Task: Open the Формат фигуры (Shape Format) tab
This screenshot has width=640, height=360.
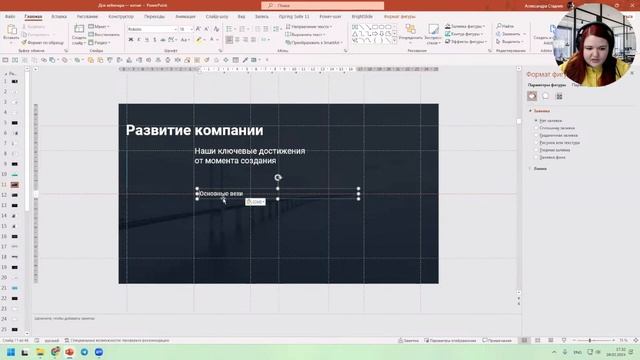Action: tap(400, 16)
